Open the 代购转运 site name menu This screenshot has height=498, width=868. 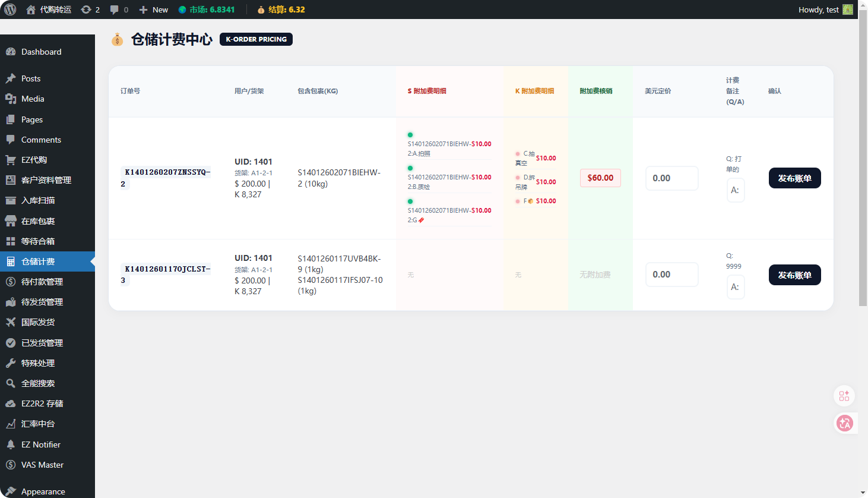49,10
